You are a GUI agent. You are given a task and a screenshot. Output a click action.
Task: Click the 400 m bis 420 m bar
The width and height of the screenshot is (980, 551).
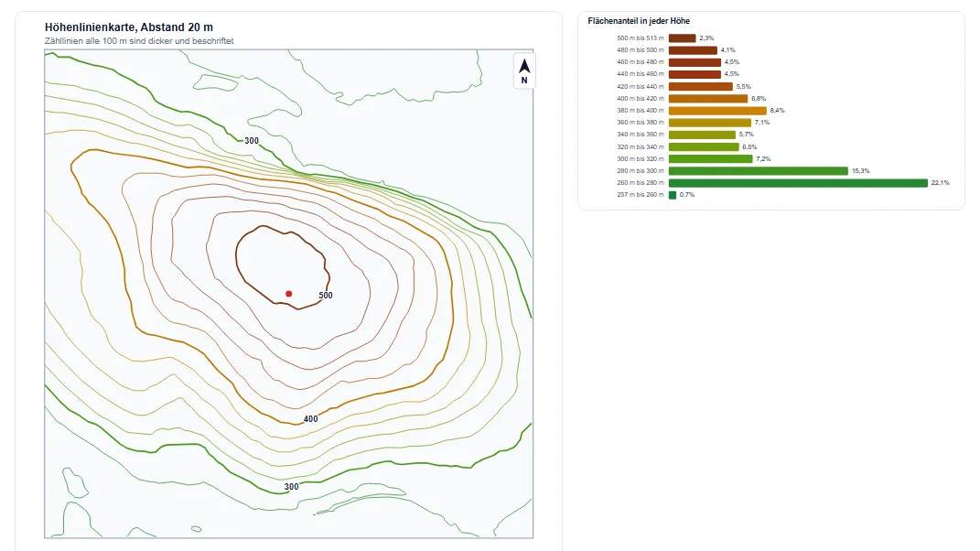[708, 99]
